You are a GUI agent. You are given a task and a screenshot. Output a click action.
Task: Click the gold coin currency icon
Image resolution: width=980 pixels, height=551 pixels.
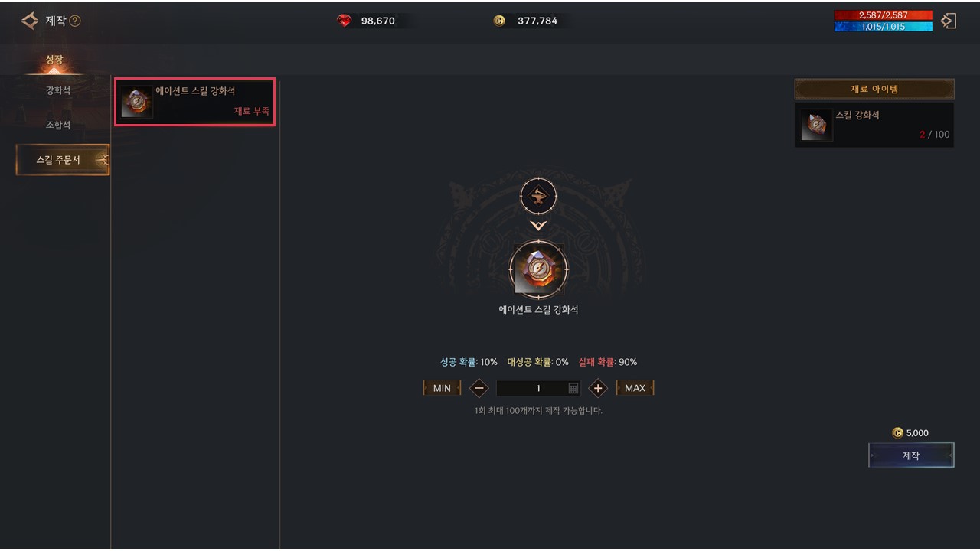click(x=499, y=21)
